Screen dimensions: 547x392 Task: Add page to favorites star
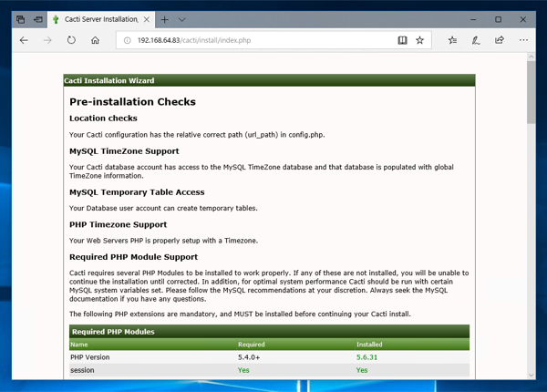click(419, 40)
